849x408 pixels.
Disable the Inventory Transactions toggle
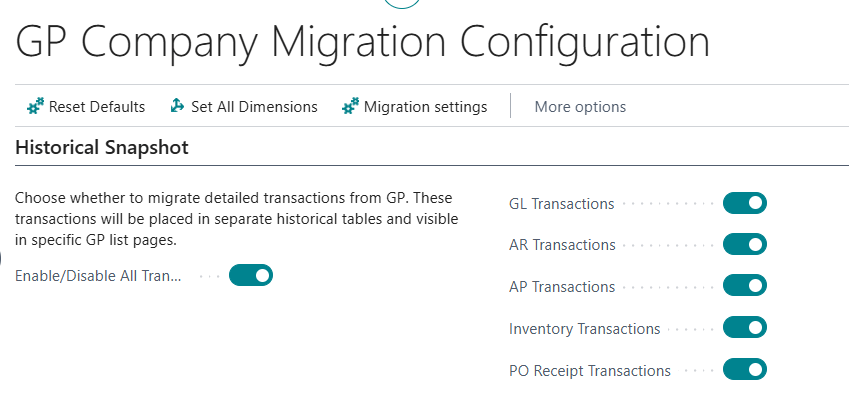tap(744, 328)
